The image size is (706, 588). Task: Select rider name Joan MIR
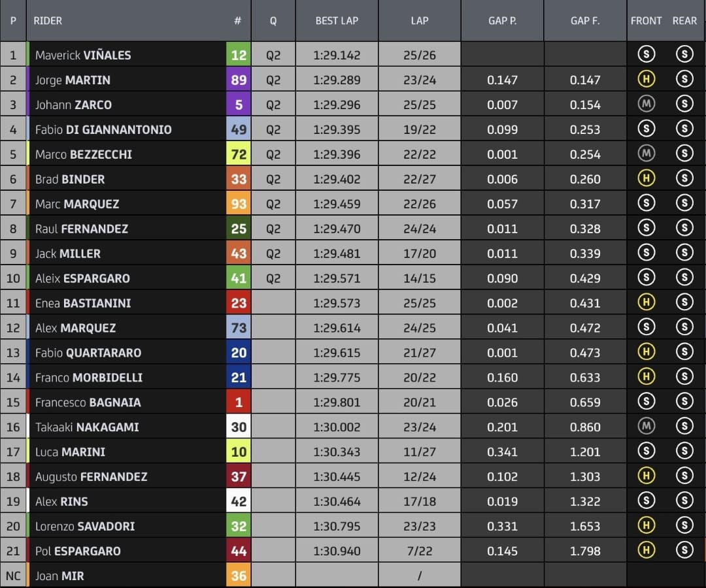point(59,576)
